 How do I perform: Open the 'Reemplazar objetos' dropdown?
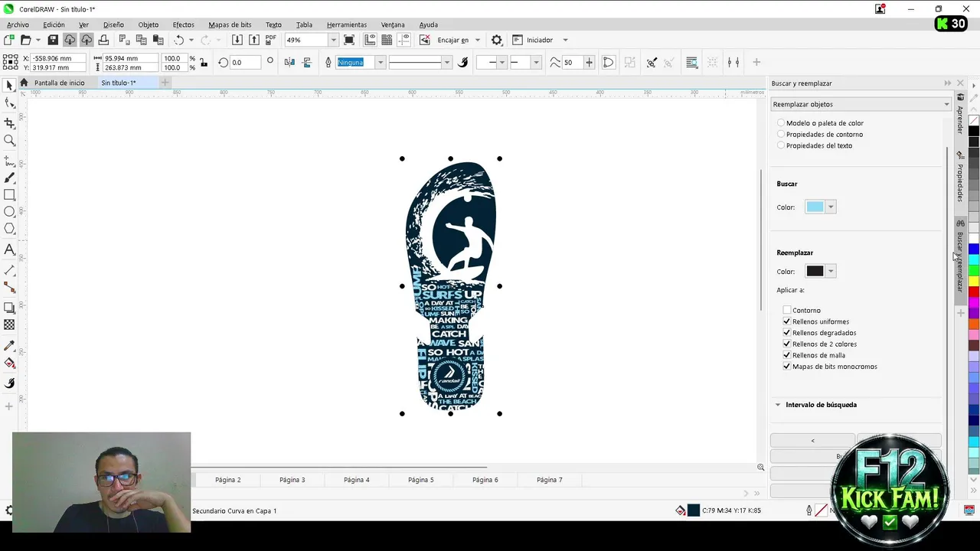(x=861, y=104)
